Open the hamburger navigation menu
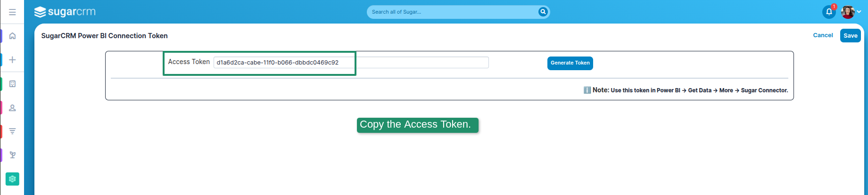This screenshot has width=868, height=195. pyautogui.click(x=12, y=12)
